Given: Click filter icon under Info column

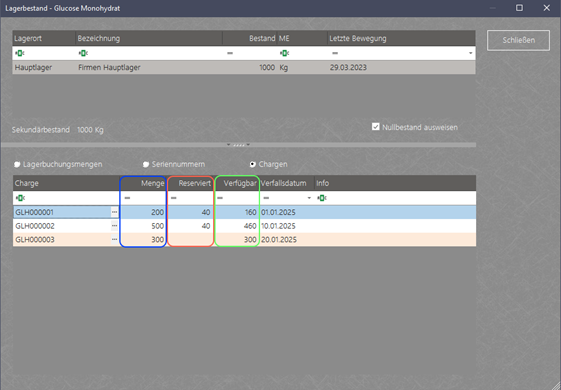Looking at the screenshot, I should (x=322, y=198).
